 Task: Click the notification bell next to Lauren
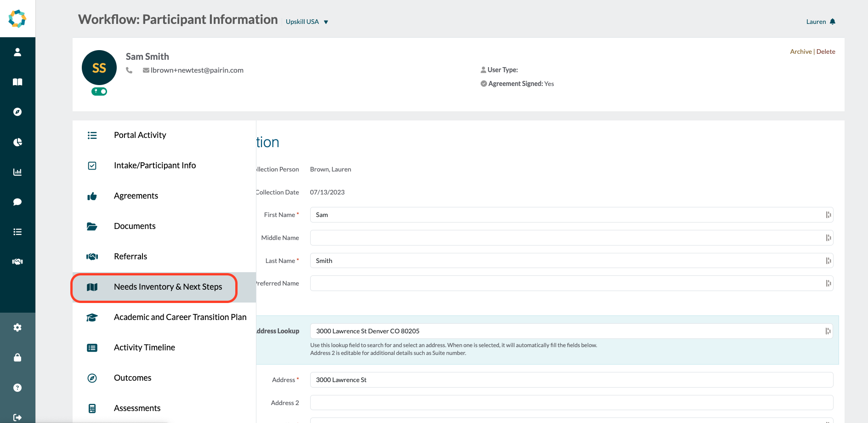[x=833, y=22]
